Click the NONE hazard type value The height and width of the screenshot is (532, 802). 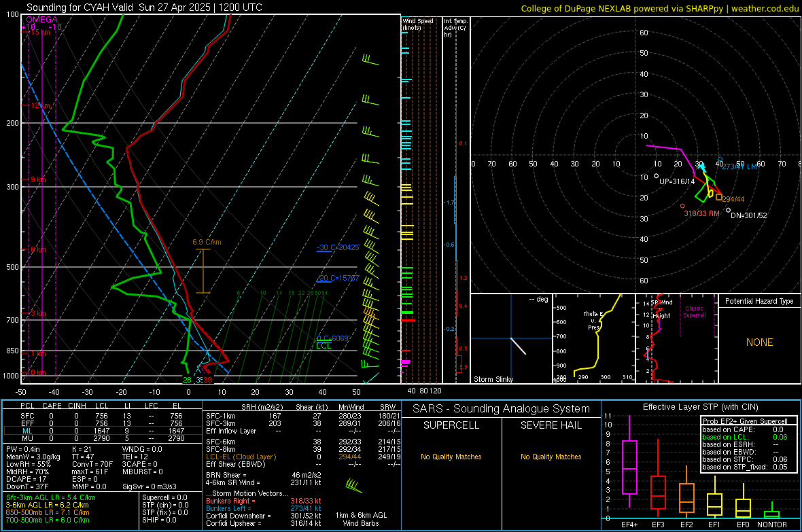(759, 342)
